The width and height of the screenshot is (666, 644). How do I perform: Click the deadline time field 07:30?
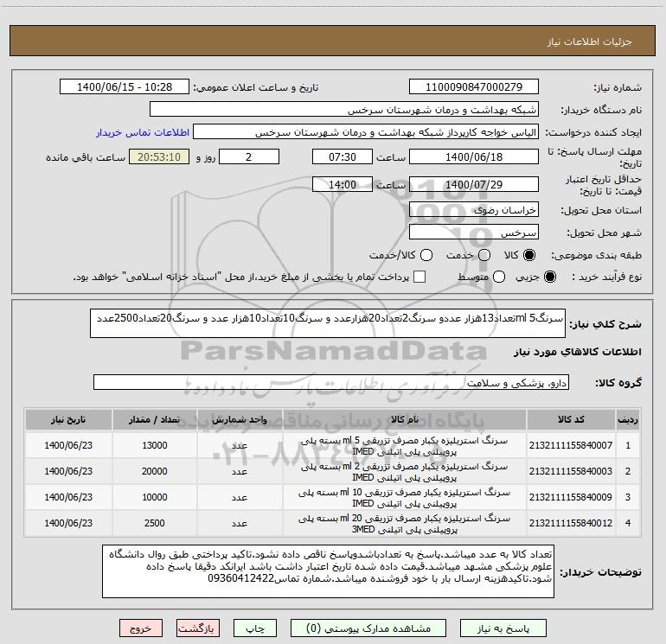click(343, 156)
